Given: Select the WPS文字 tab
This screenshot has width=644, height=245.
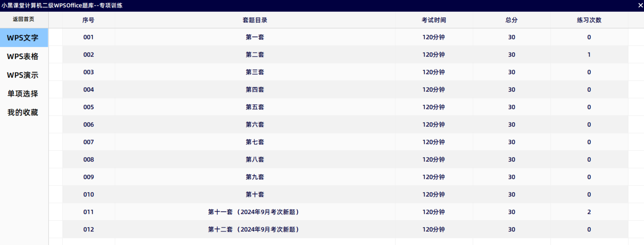Looking at the screenshot, I should 24,38.
